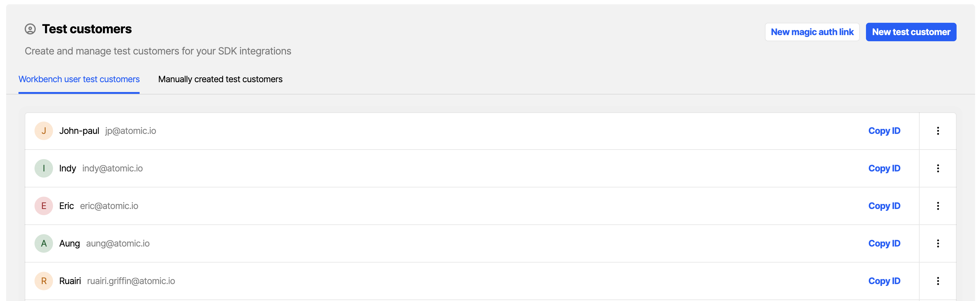The width and height of the screenshot is (980, 301).
Task: Create a New test customer
Action: pos(911,32)
